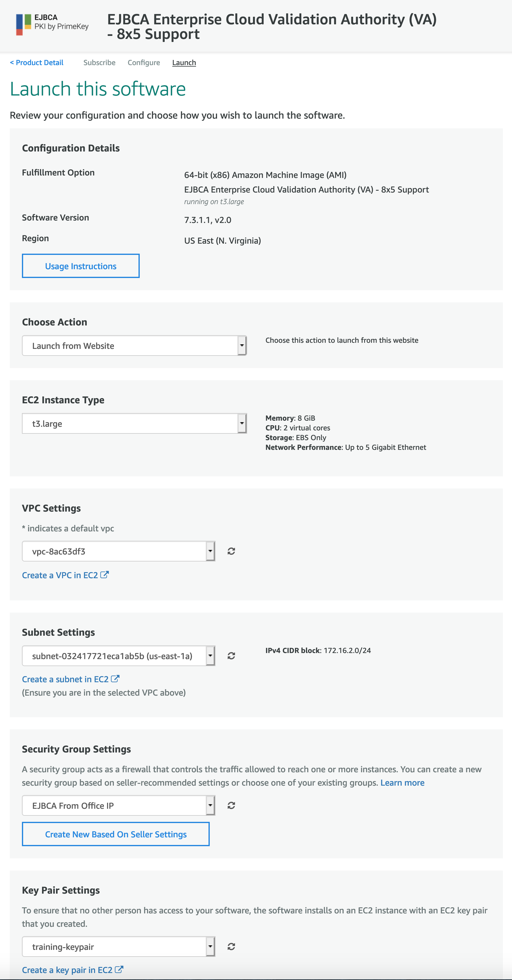
Task: Go to the Subscribe step
Action: 99,62
